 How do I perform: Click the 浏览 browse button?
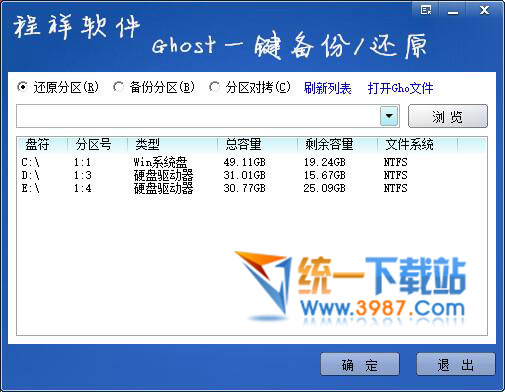(x=448, y=116)
